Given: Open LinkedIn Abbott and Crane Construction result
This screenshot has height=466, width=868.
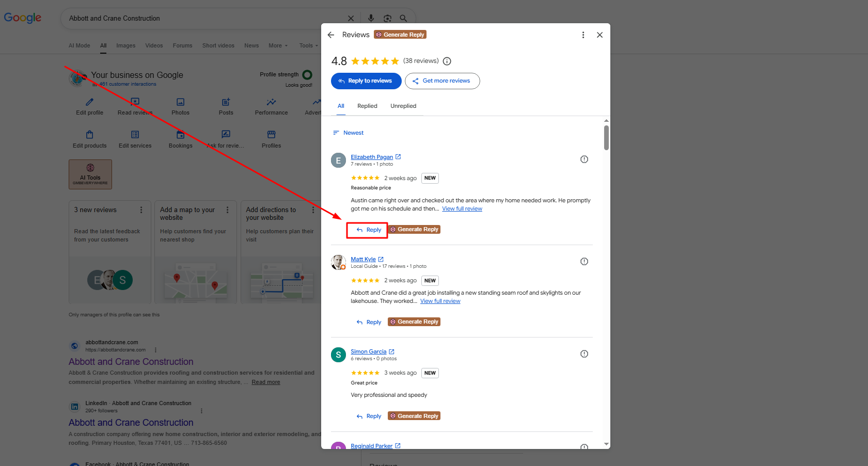Looking at the screenshot, I should [x=131, y=423].
